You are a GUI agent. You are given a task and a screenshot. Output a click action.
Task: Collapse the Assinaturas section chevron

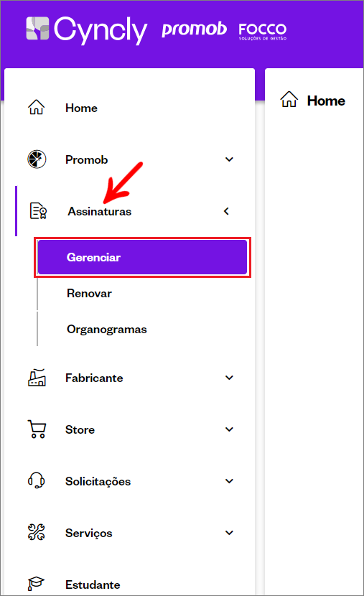click(x=226, y=211)
